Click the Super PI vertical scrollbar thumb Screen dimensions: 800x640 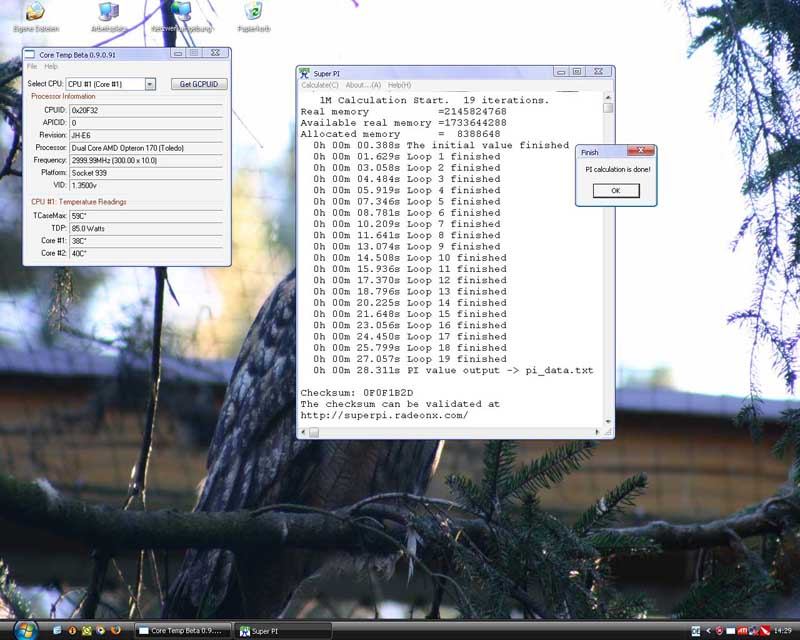point(608,108)
